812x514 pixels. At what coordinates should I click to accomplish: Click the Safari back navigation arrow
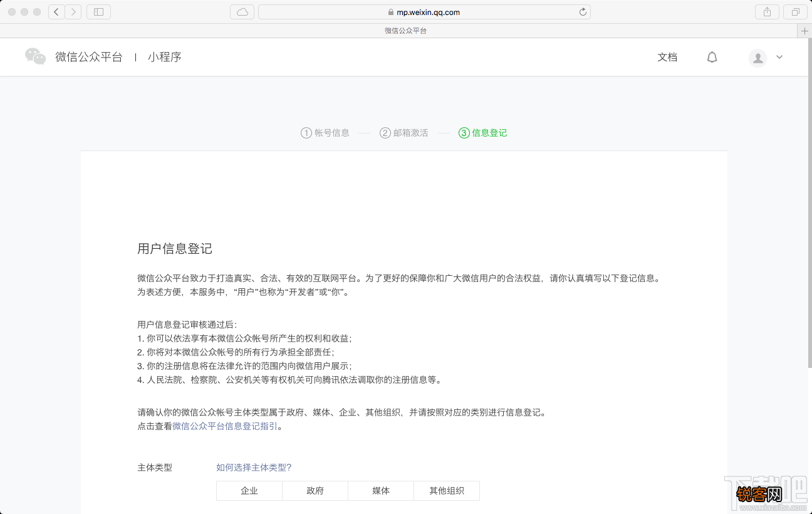coord(57,12)
